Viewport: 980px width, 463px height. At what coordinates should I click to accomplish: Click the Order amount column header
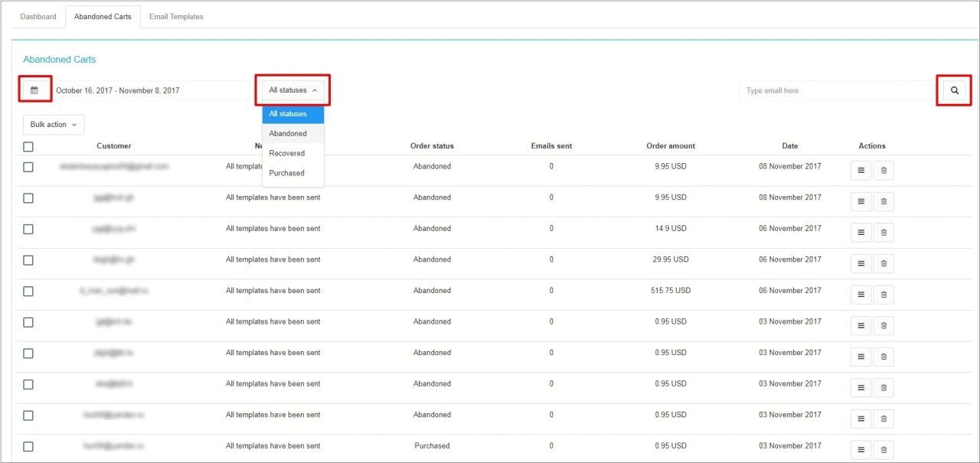pyautogui.click(x=671, y=146)
